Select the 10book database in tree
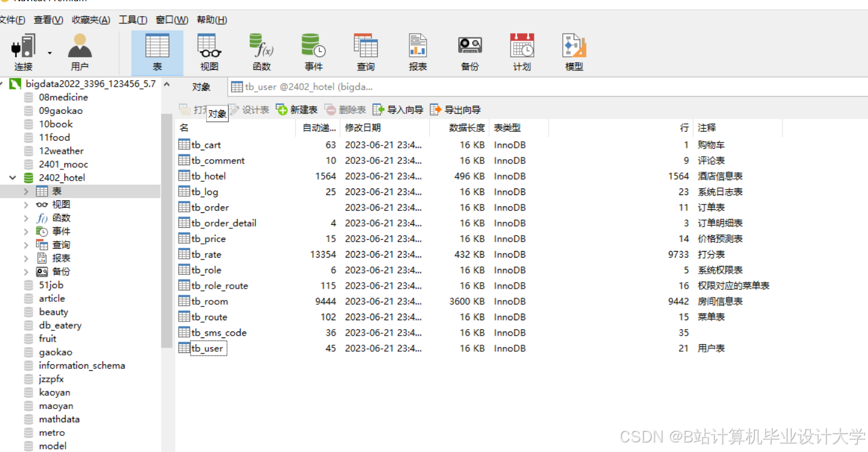The height and width of the screenshot is (452, 868). (x=55, y=124)
